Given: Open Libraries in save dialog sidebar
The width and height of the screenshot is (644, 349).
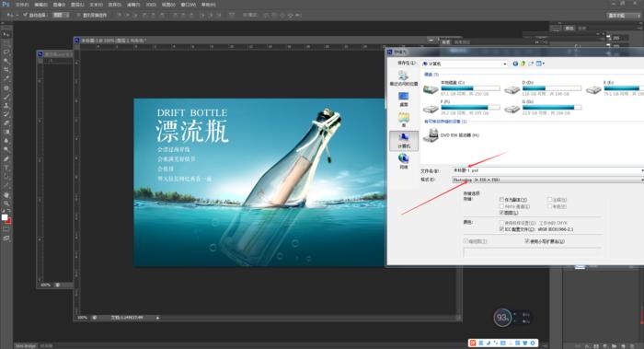Looking at the screenshot, I should (404, 120).
